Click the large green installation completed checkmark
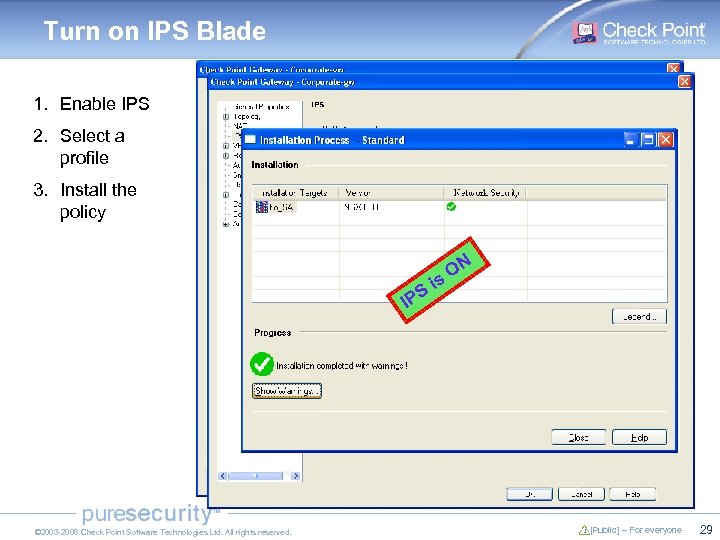Screen dimensions: 720x540 click(x=262, y=364)
